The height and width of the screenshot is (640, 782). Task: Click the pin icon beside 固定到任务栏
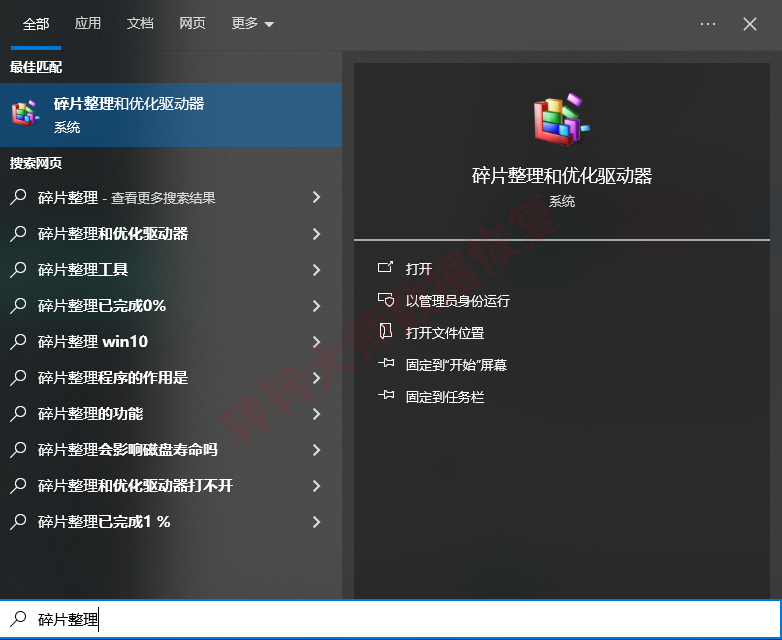coord(386,395)
